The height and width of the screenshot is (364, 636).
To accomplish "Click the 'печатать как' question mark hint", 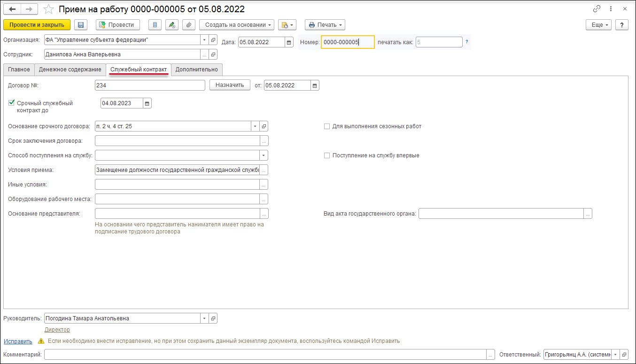I will tap(466, 42).
